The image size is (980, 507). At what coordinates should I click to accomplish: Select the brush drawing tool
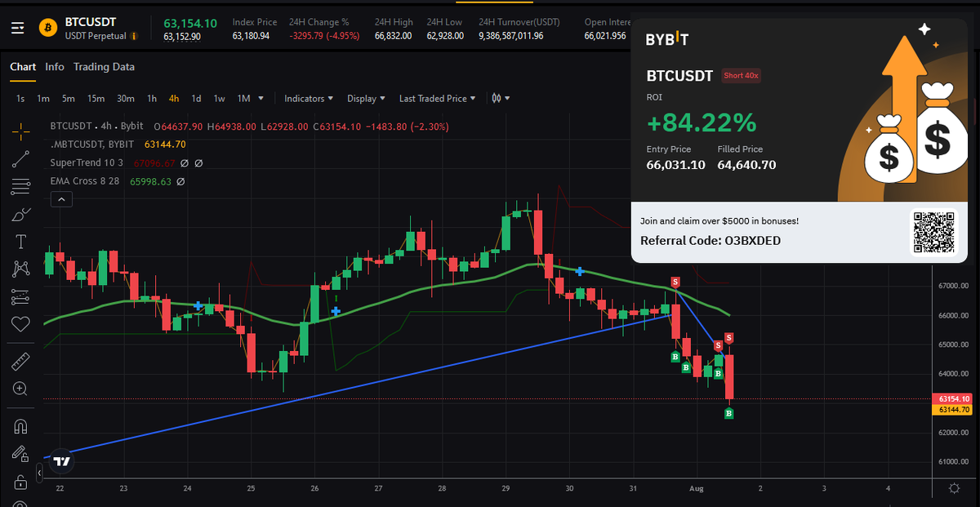[20, 216]
